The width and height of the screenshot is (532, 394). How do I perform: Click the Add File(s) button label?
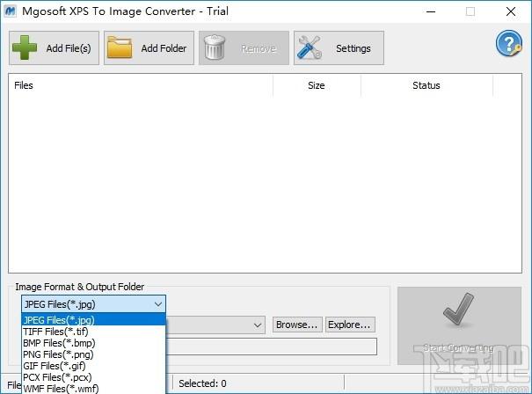coord(69,48)
